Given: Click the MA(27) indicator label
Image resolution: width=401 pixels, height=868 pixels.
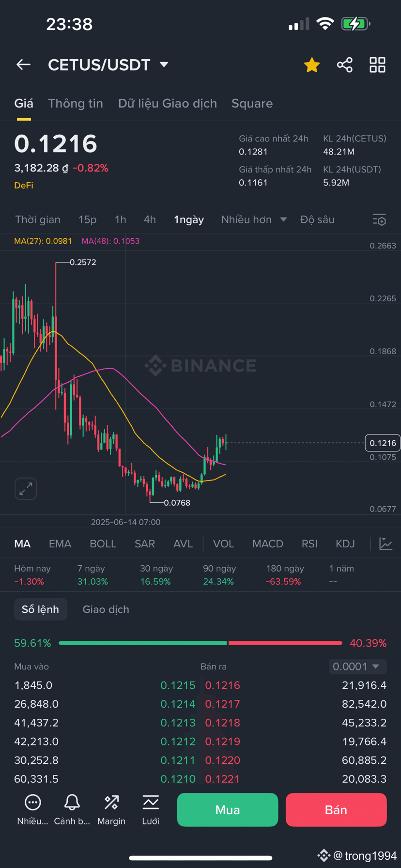Looking at the screenshot, I should [x=43, y=241].
